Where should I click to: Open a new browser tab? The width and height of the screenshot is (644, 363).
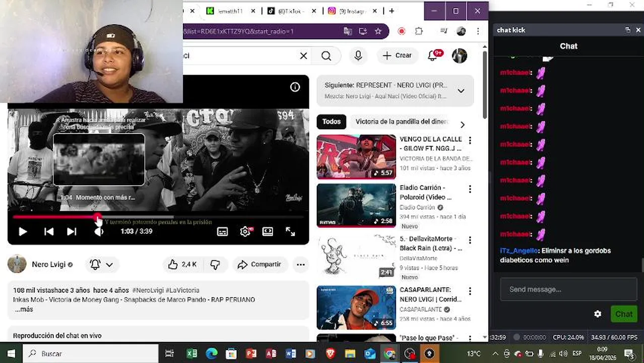(392, 11)
